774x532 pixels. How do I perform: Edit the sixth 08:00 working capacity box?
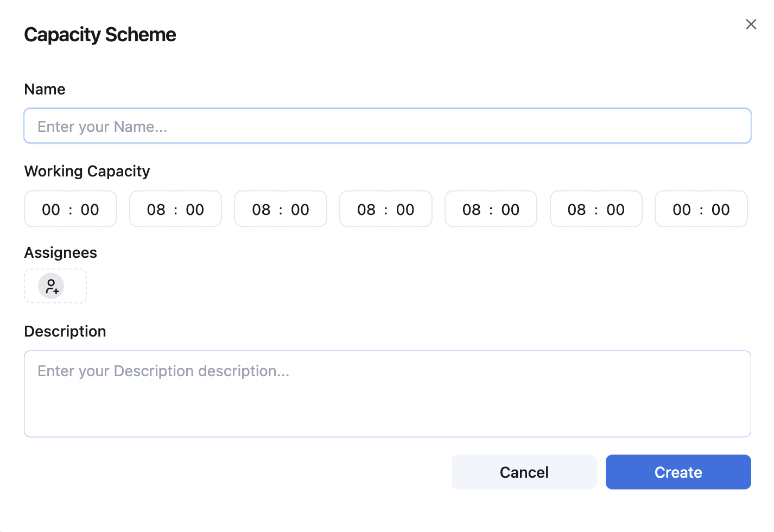[596, 209]
